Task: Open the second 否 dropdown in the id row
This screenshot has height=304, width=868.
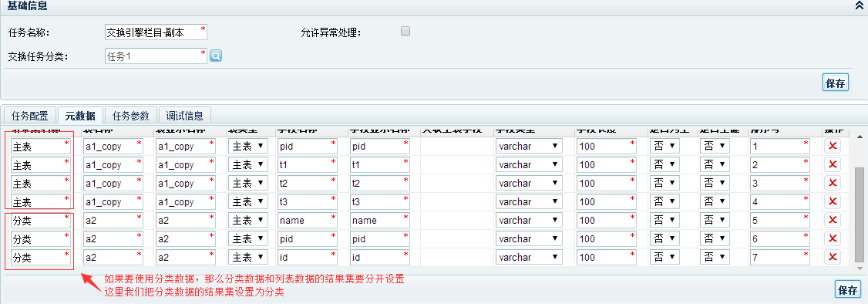Action: (x=715, y=258)
